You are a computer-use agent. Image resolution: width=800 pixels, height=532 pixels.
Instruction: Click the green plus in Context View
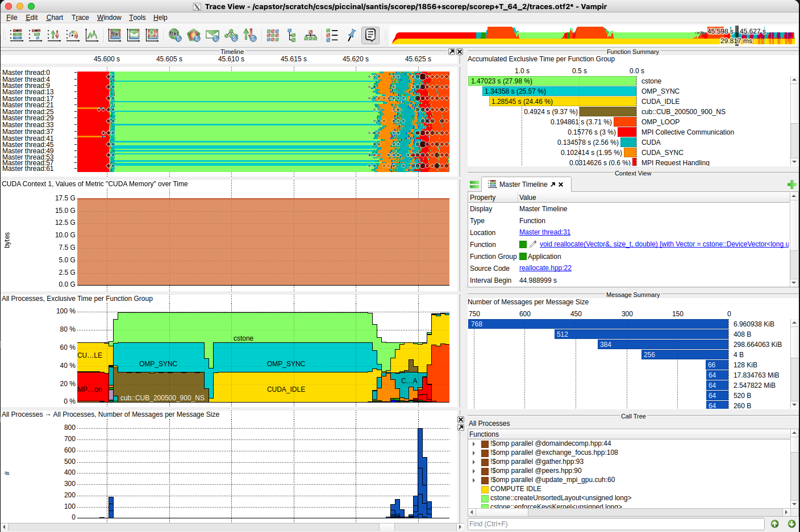click(x=791, y=185)
